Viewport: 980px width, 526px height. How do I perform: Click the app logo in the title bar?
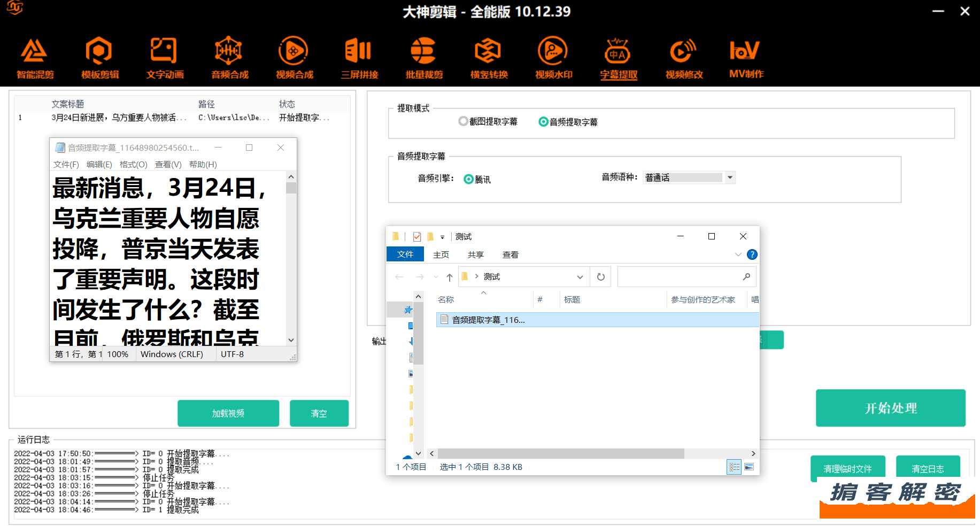pos(15,7)
